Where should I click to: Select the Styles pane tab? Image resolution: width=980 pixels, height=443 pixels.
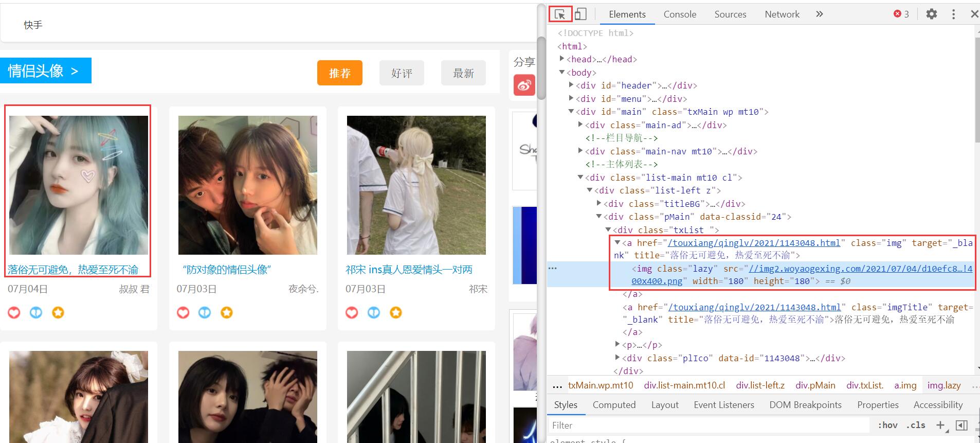(x=566, y=405)
